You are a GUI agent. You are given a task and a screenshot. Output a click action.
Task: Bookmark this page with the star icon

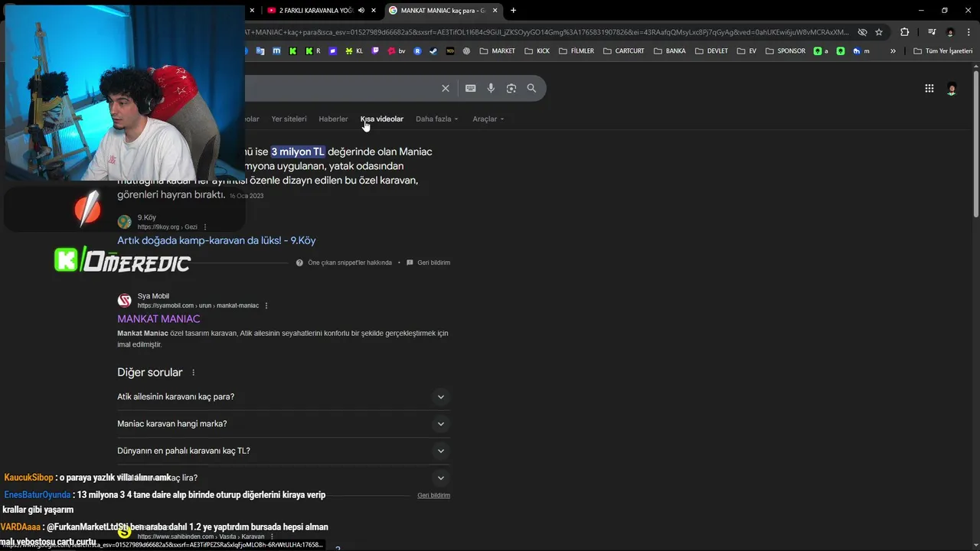(879, 32)
